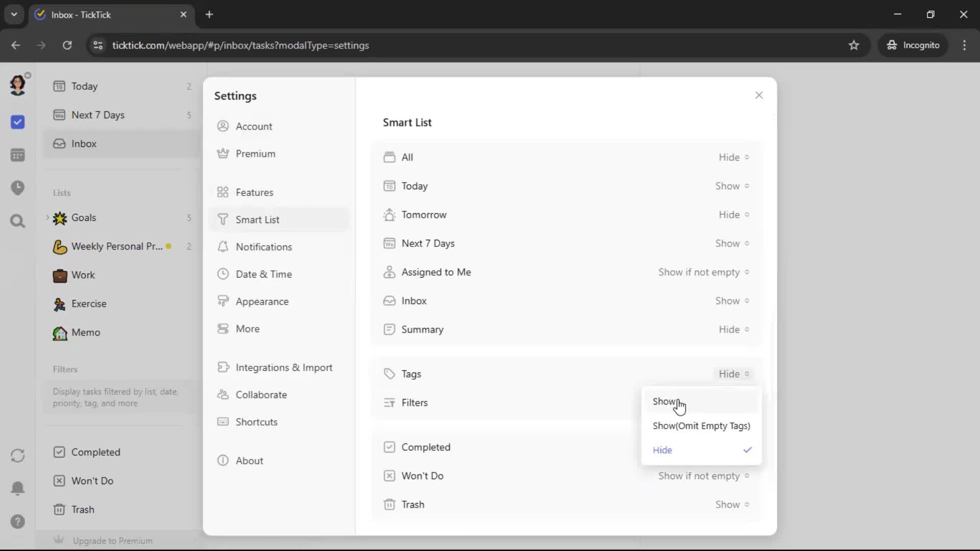Select the checked Hide option

[x=663, y=450]
